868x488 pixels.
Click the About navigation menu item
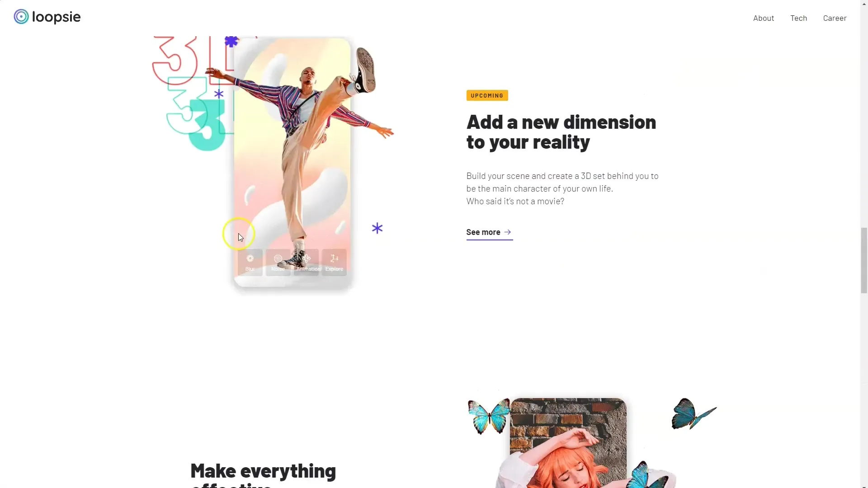[763, 18]
